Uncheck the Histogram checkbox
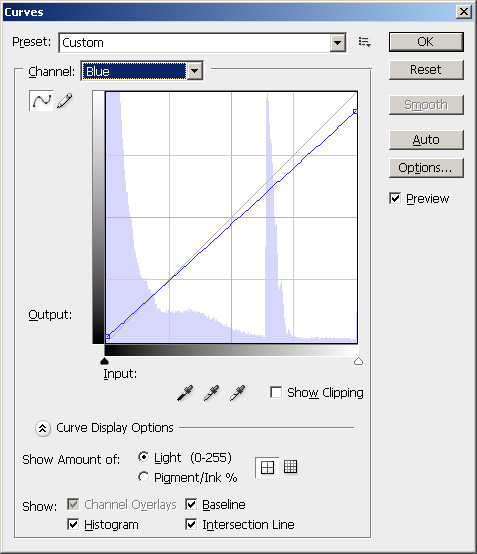Viewport: 477px width, 554px height. 73,524
